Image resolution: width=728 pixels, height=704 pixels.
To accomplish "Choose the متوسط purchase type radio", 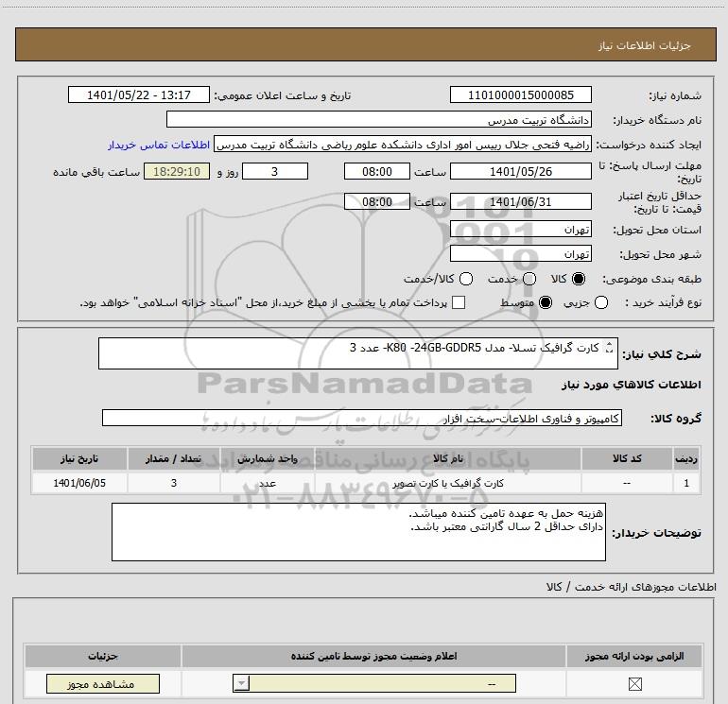I will pos(546,302).
